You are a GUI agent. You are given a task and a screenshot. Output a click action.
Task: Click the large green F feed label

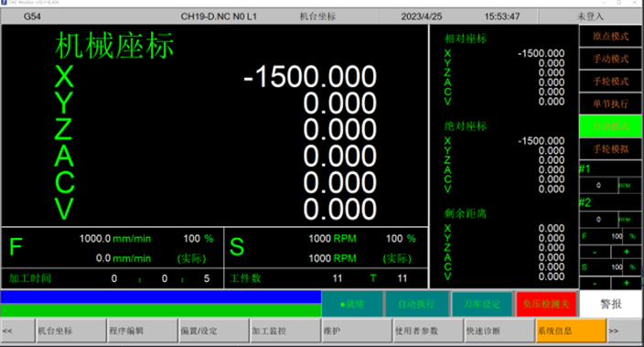pos(16,247)
